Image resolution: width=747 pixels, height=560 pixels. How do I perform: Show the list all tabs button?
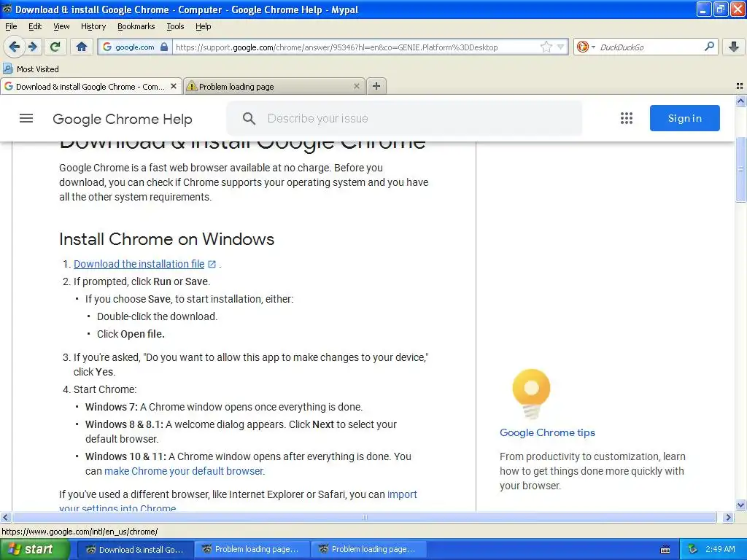coord(740,86)
